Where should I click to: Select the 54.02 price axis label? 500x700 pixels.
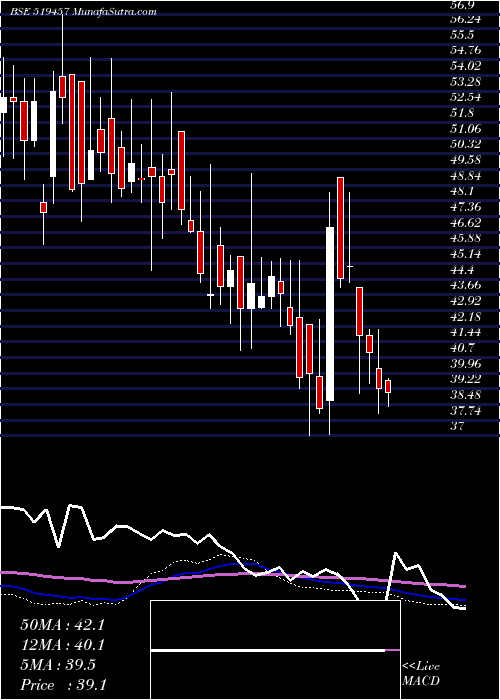[467, 67]
